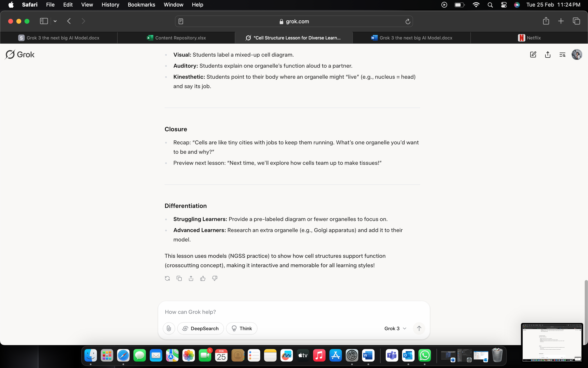Open the Safari File menu
Image resolution: width=588 pixels, height=368 pixels.
coord(50,5)
